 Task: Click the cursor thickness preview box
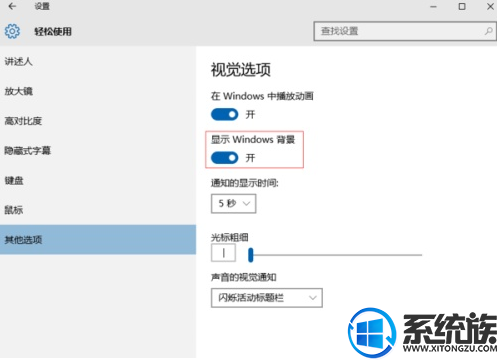click(223, 253)
